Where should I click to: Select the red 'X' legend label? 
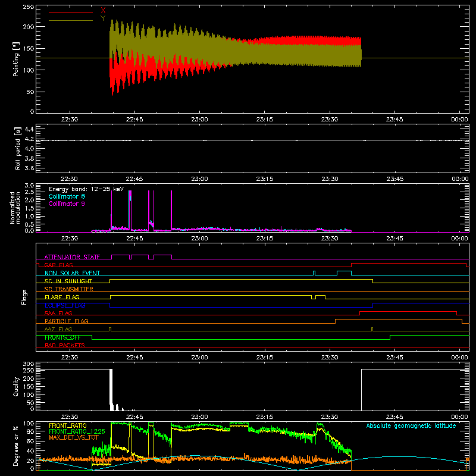(x=103, y=11)
